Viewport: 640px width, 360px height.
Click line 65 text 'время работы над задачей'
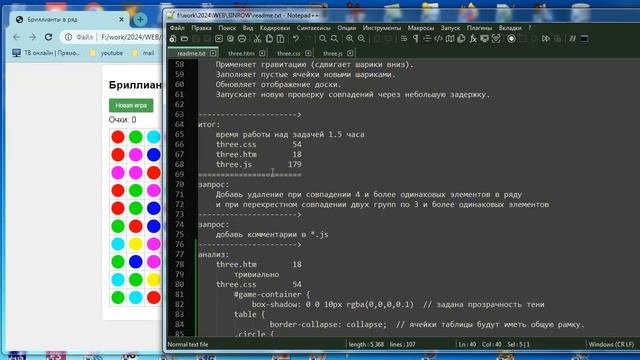270,134
